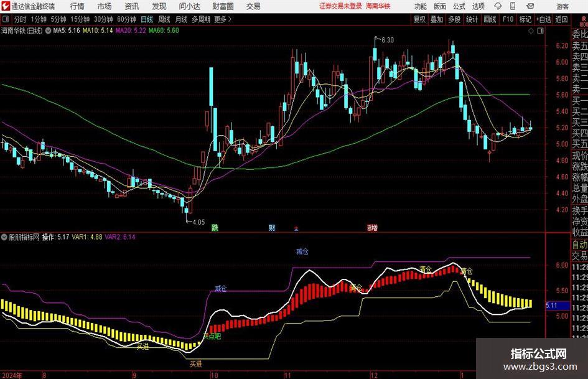Click the 4.05 low price label
The width and height of the screenshot is (588, 379).
pos(198,222)
